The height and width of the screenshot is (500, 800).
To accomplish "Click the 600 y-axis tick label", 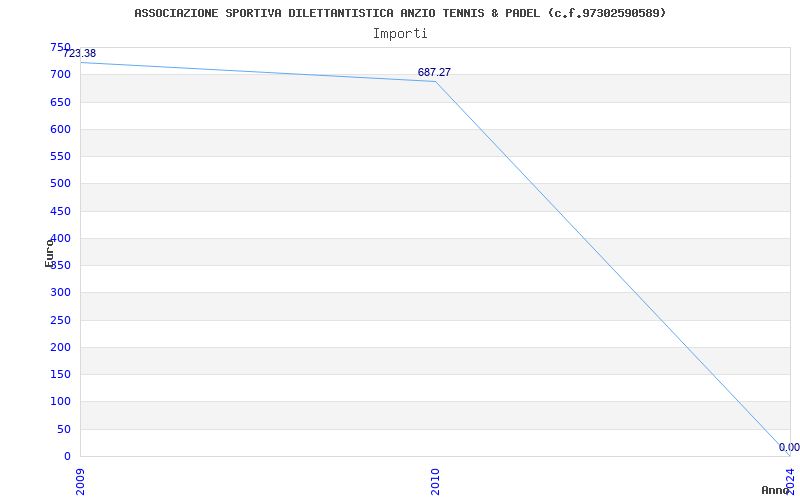I will coord(60,129).
